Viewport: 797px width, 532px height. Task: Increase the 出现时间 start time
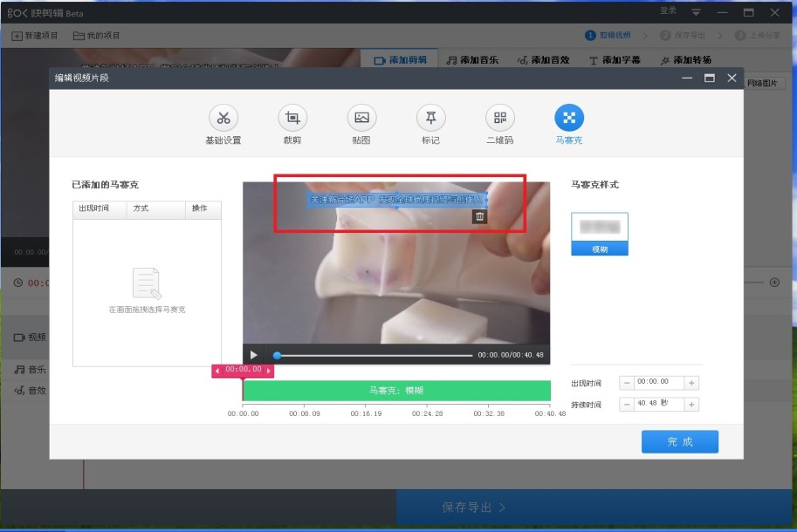[x=691, y=383]
